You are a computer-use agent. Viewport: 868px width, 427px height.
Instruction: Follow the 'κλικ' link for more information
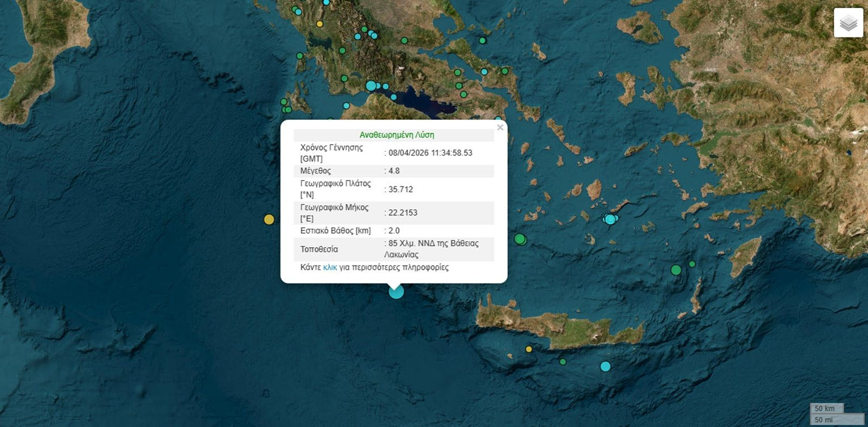coord(330,267)
